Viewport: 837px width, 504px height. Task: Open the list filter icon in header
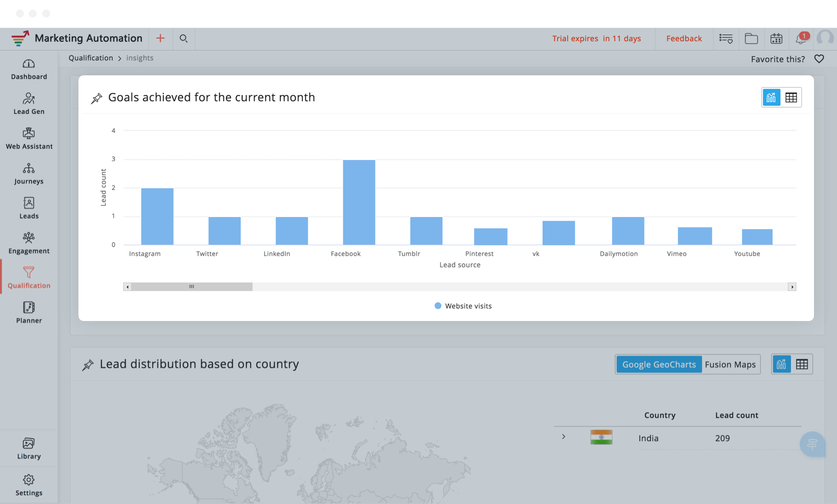726,39
